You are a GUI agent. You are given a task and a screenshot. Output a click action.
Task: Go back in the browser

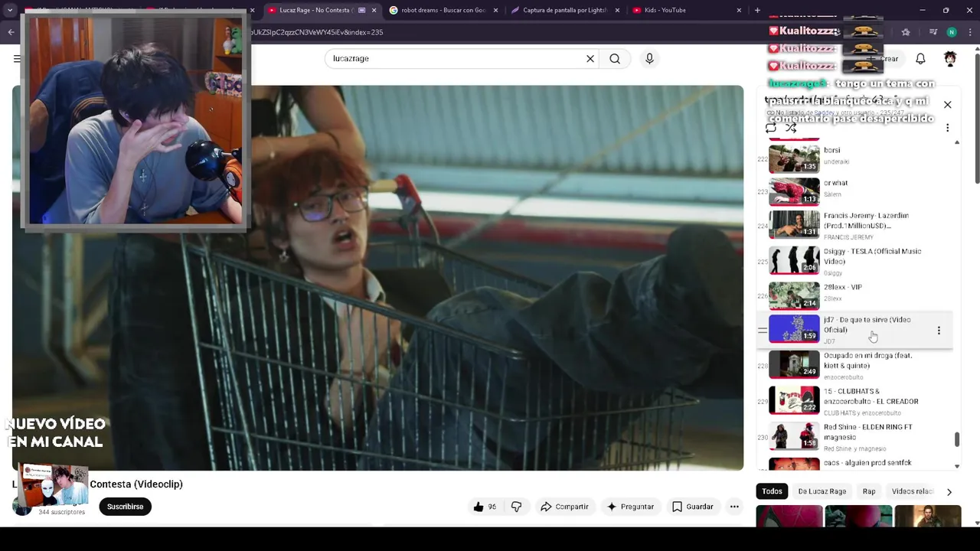click(x=11, y=32)
